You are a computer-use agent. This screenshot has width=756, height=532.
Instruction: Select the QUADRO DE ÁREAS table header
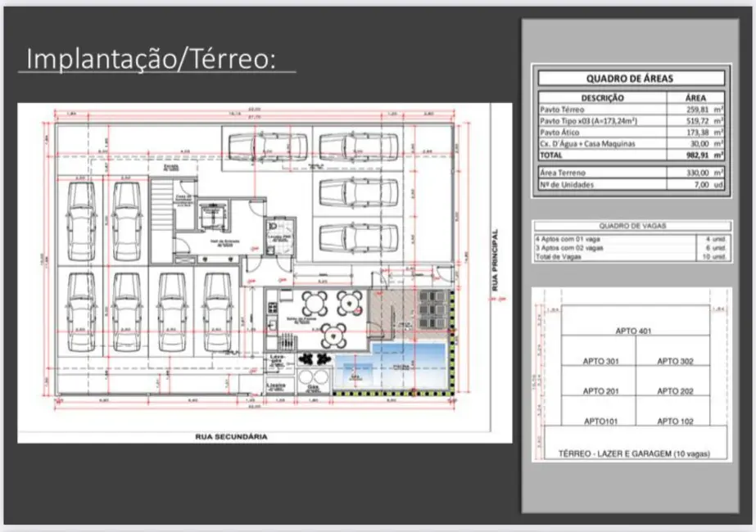pos(629,79)
